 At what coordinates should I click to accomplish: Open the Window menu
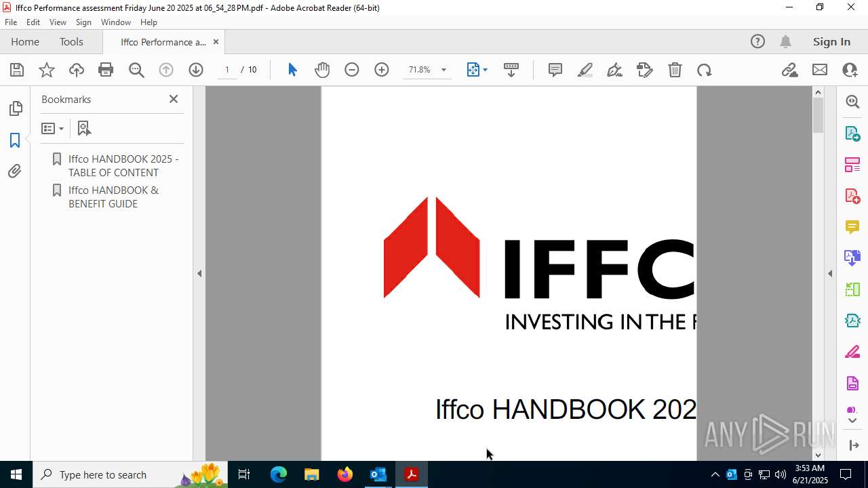click(116, 22)
